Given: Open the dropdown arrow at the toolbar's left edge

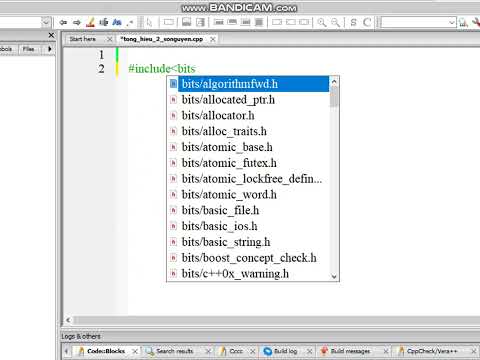Looking at the screenshot, I should tap(46, 22).
